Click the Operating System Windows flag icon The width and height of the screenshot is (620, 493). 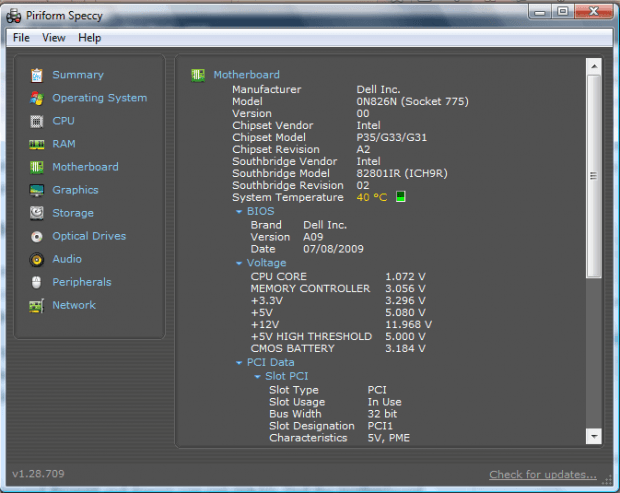coord(37,98)
